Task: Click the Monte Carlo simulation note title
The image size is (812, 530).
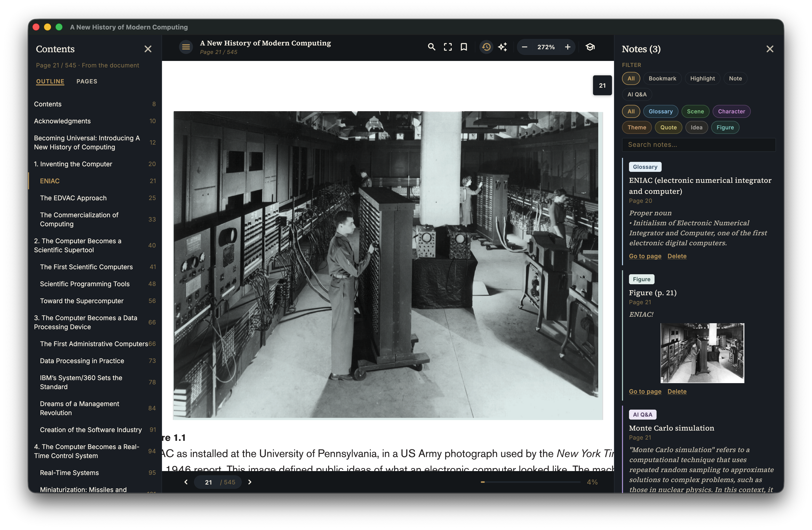Action: coord(671,428)
